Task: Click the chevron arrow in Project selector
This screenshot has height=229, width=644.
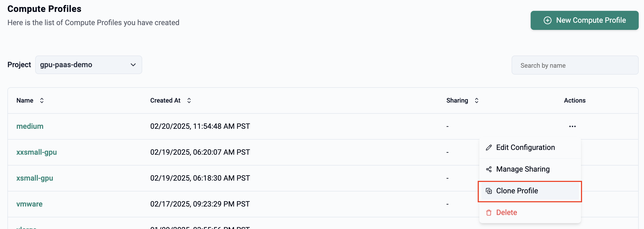Action: (x=133, y=65)
